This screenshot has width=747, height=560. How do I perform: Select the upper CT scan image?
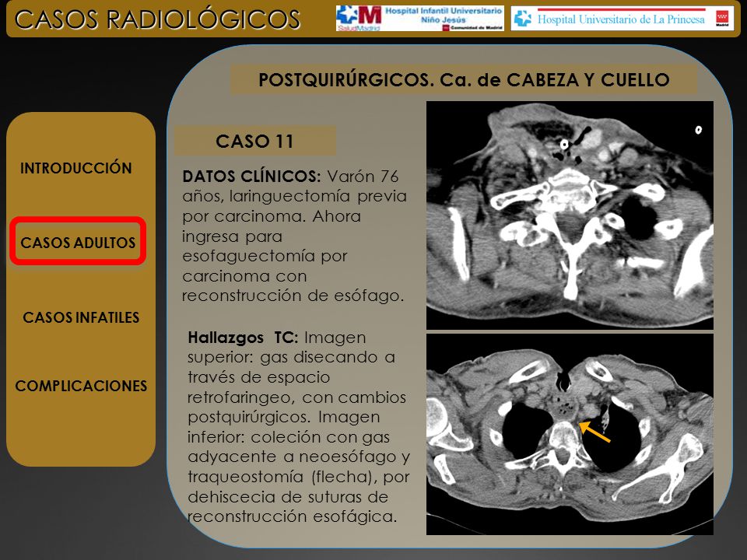570,215
